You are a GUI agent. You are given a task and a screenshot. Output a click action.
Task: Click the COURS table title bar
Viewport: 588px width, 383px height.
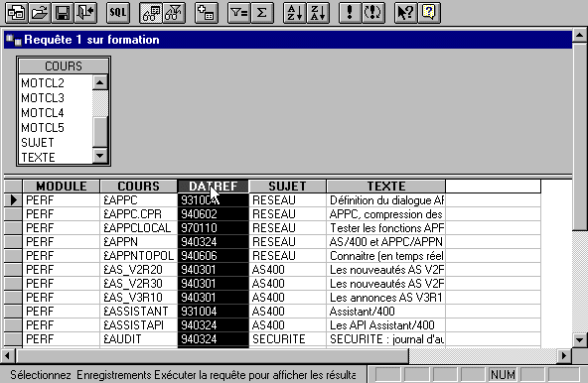[64, 65]
